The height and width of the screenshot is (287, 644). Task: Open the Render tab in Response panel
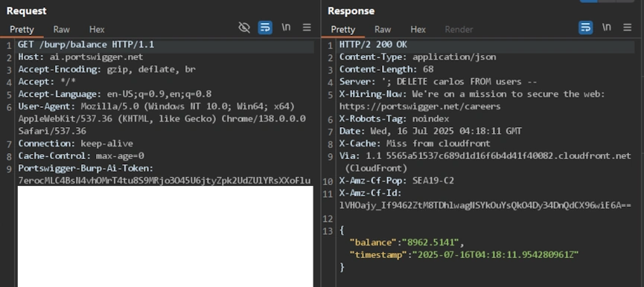tap(459, 30)
